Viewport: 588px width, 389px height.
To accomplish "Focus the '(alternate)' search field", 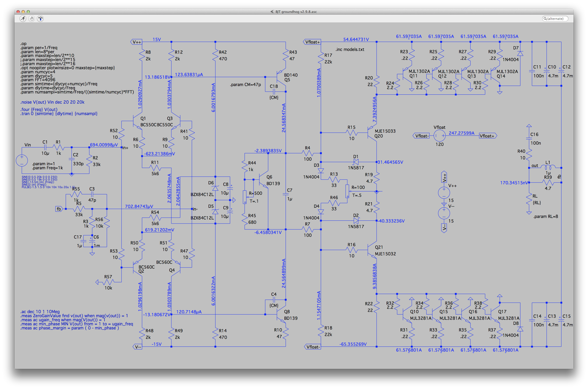I will pyautogui.click(x=555, y=19).
